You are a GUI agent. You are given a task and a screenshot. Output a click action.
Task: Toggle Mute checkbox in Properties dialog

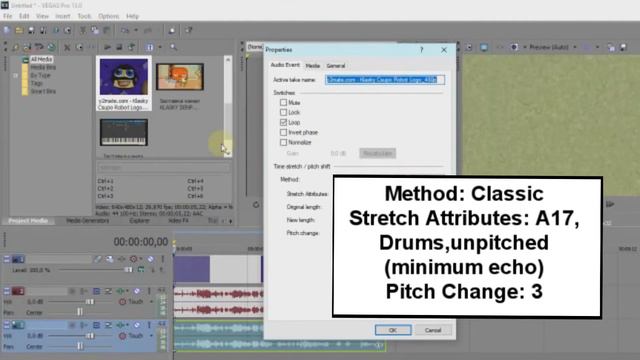pyautogui.click(x=283, y=102)
